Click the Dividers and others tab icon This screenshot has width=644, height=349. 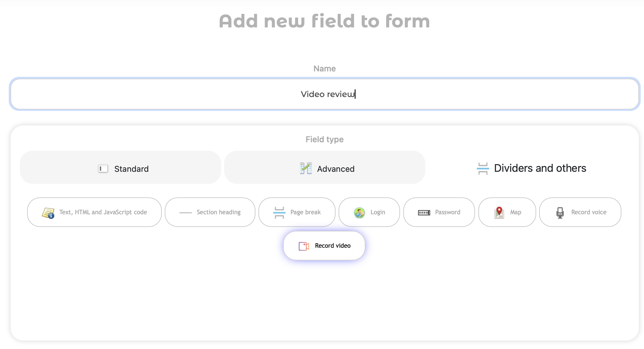click(x=483, y=168)
